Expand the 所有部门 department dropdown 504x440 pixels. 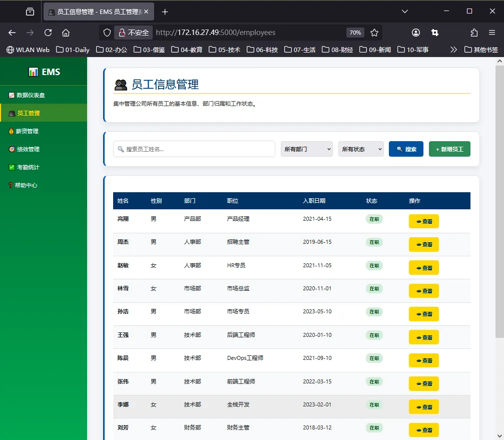(x=307, y=149)
